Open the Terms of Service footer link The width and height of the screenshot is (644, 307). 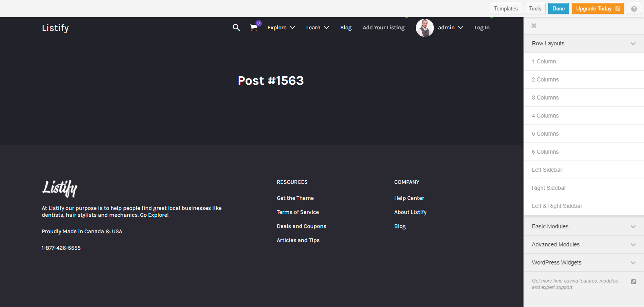(x=298, y=212)
